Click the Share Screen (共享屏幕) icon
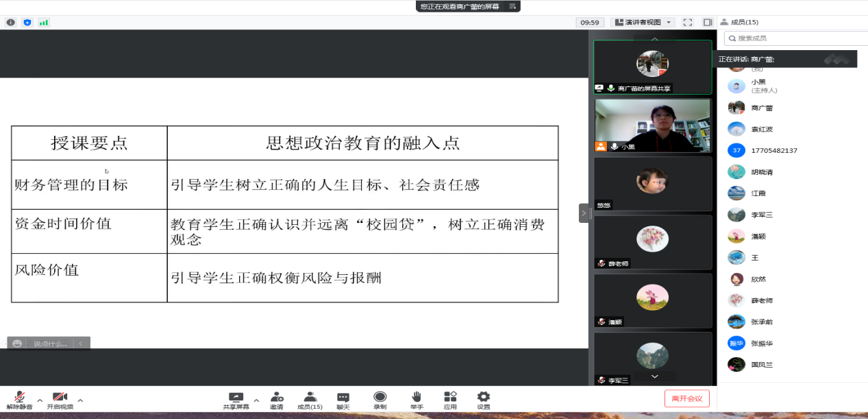Screen dimensions: 868x419 click(x=236, y=398)
